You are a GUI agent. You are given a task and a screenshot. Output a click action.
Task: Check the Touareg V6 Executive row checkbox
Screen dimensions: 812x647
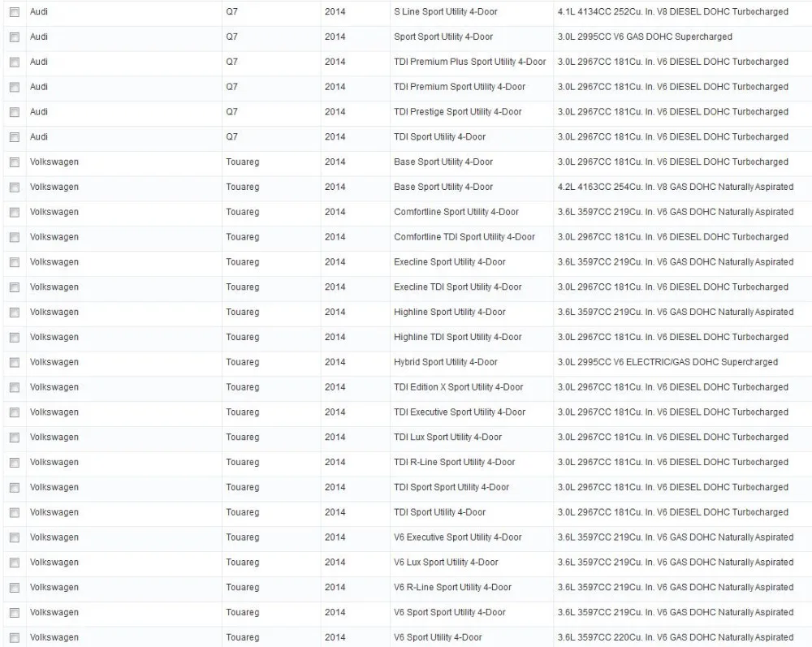pos(15,537)
